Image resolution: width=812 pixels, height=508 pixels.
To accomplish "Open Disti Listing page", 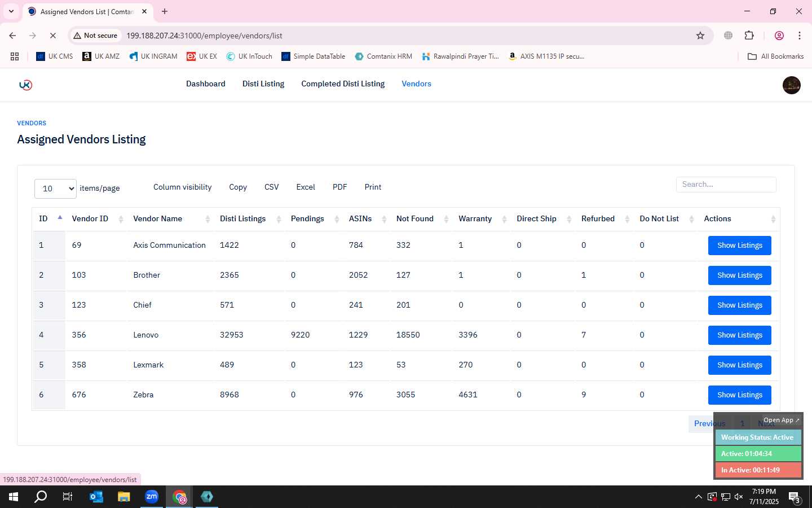I will tap(263, 84).
